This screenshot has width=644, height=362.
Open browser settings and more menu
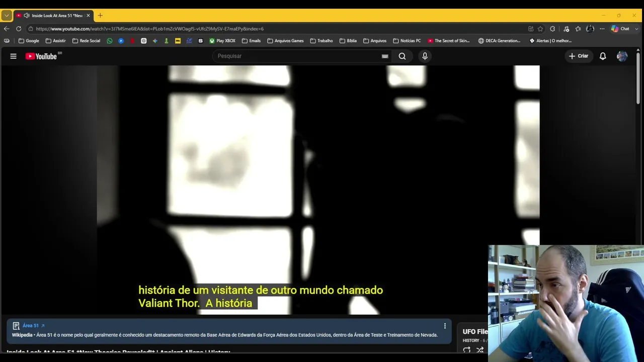602,29
